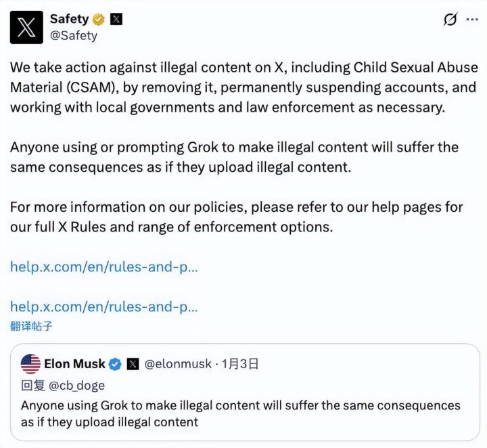Viewport: 487px width, 448px height.
Task: Click the Safety account X logo avatar
Action: pos(27,28)
